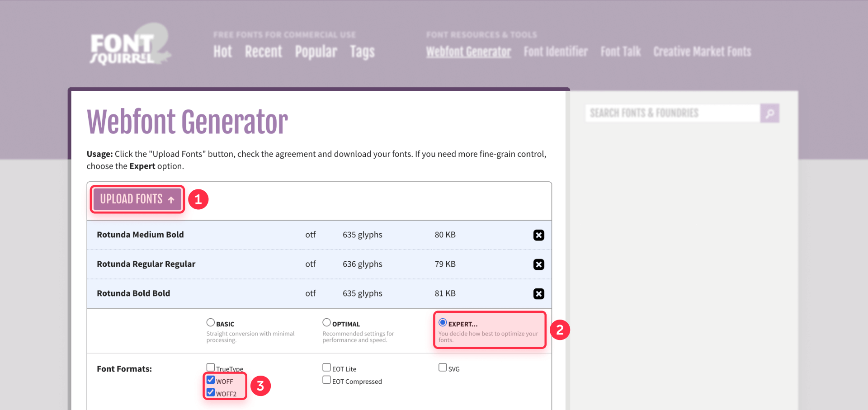Select the Basic conversion option
Image resolution: width=868 pixels, height=410 pixels.
pos(211,322)
